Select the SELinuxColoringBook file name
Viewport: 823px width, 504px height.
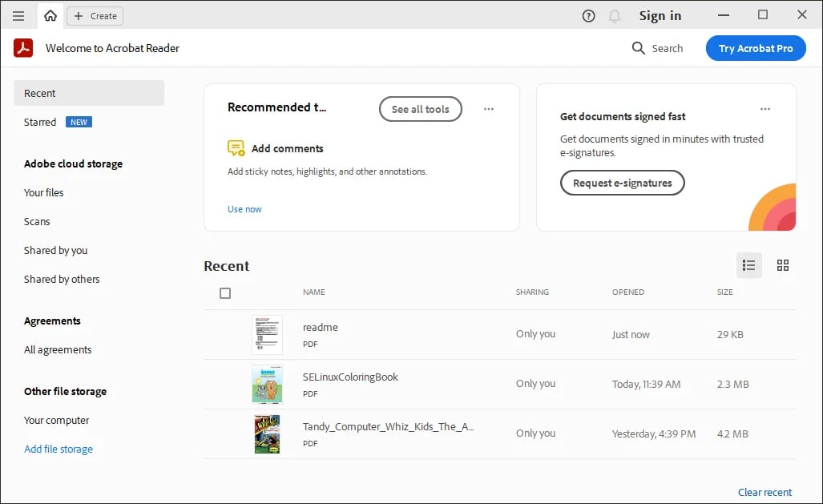pos(350,377)
